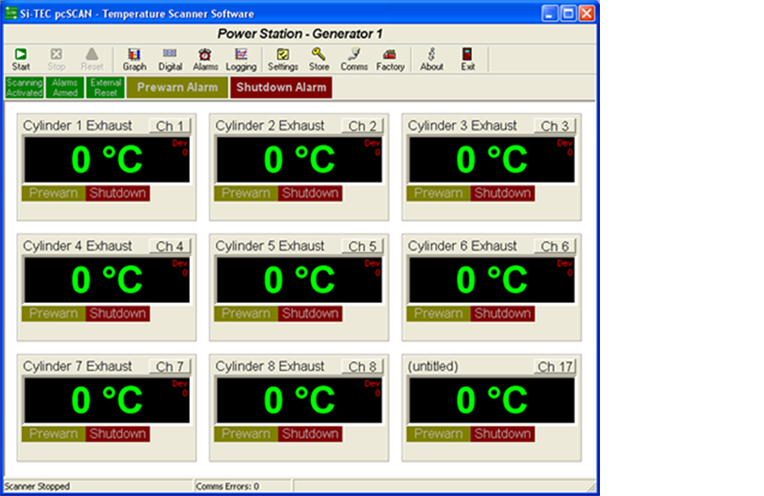Click Shutdown indicator under (untitled) channel
764x496 pixels.
(502, 434)
